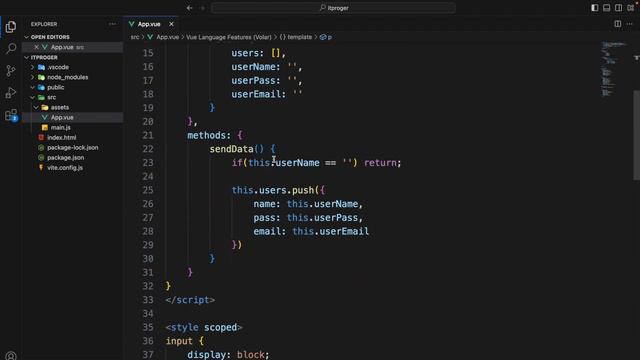
Task: Click line number 35 in gutter
Action: 148,327
